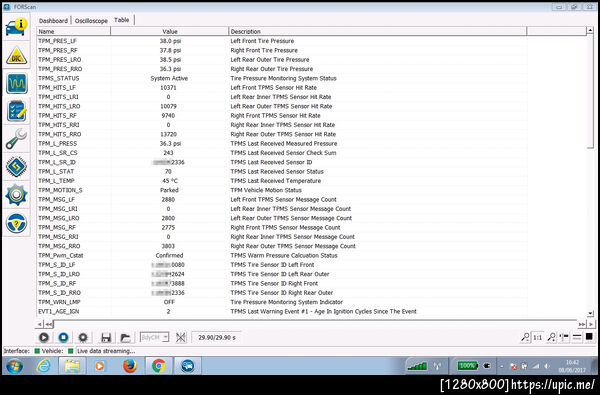
Task: Click the playback timeline slider track
Action: pyautogui.click(x=315, y=324)
